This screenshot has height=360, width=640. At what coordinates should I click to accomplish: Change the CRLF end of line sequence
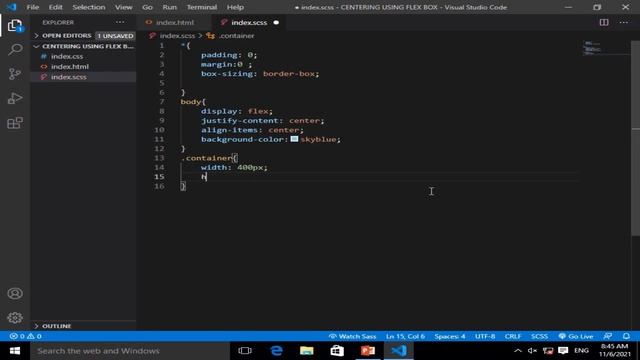point(513,336)
